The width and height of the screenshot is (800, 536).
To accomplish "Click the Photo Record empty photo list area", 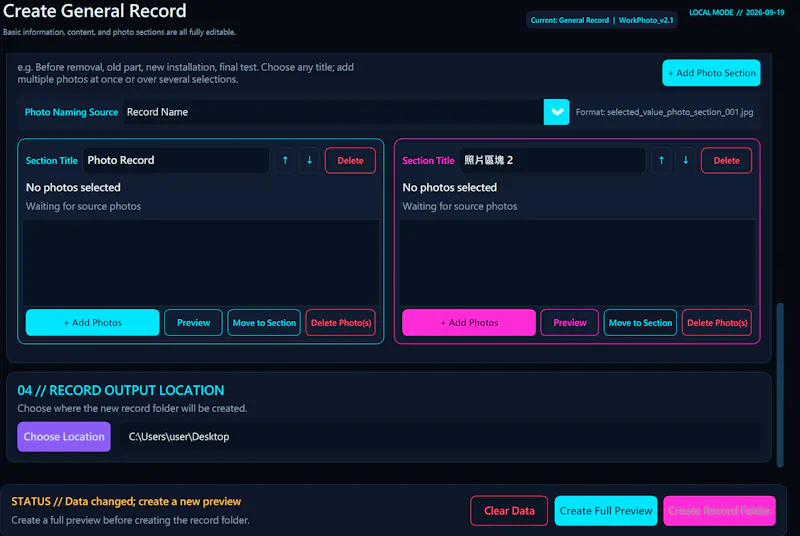I will pos(201,262).
